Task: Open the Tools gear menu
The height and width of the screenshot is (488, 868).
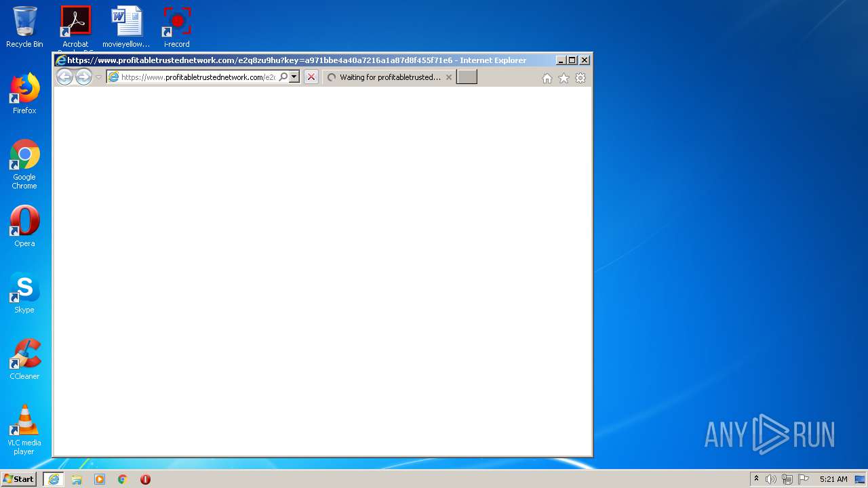Action: 580,78
